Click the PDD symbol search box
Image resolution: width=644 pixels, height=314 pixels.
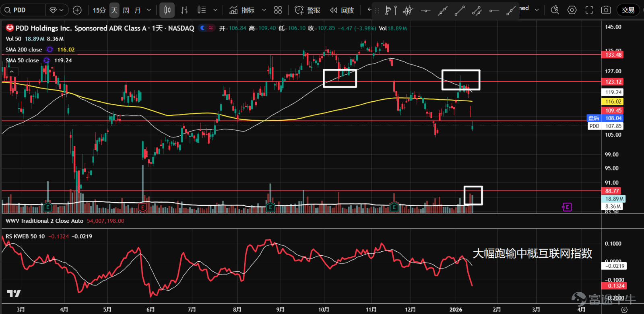23,10
